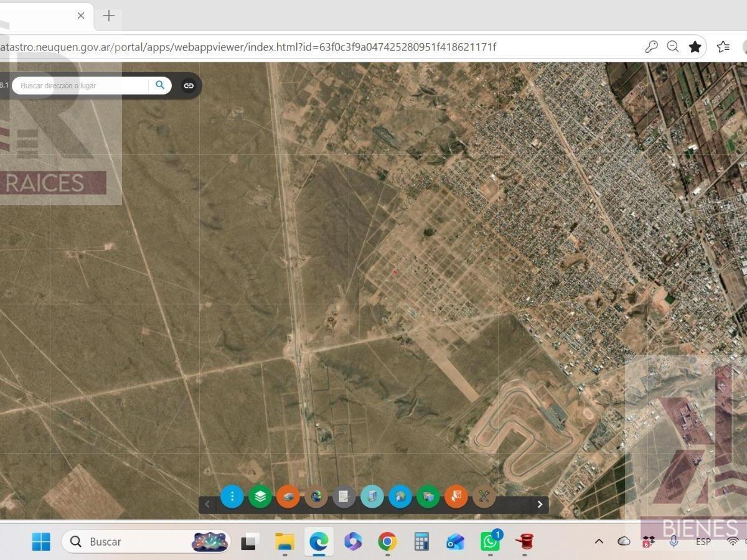Open File Explorer from the taskbar

pos(284,541)
